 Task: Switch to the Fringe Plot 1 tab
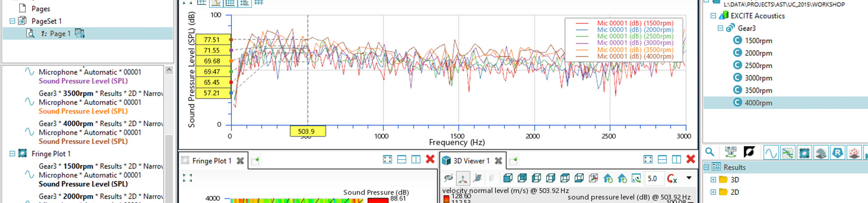(x=212, y=161)
